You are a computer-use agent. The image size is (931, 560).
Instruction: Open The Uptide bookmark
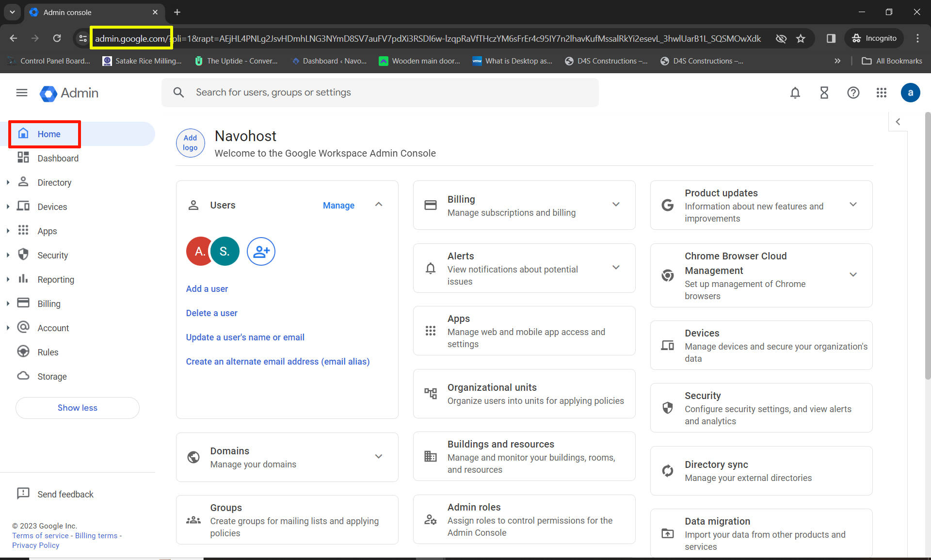[x=236, y=61]
